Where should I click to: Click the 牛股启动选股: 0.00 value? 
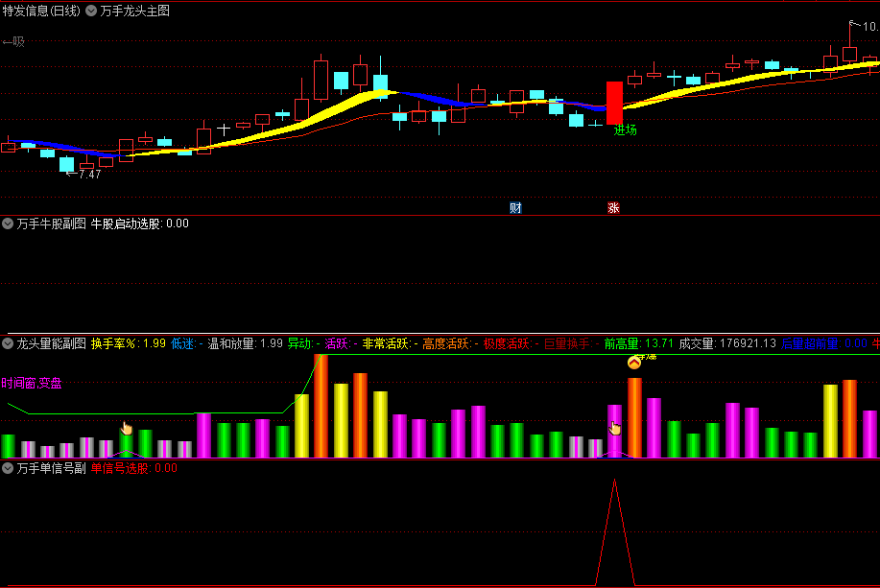[x=140, y=223]
